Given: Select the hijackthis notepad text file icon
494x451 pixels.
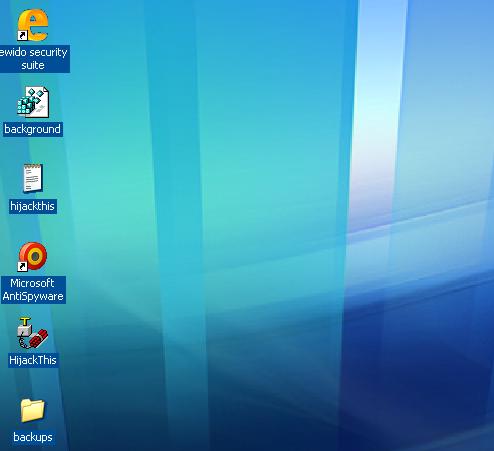Looking at the screenshot, I should 33,178.
